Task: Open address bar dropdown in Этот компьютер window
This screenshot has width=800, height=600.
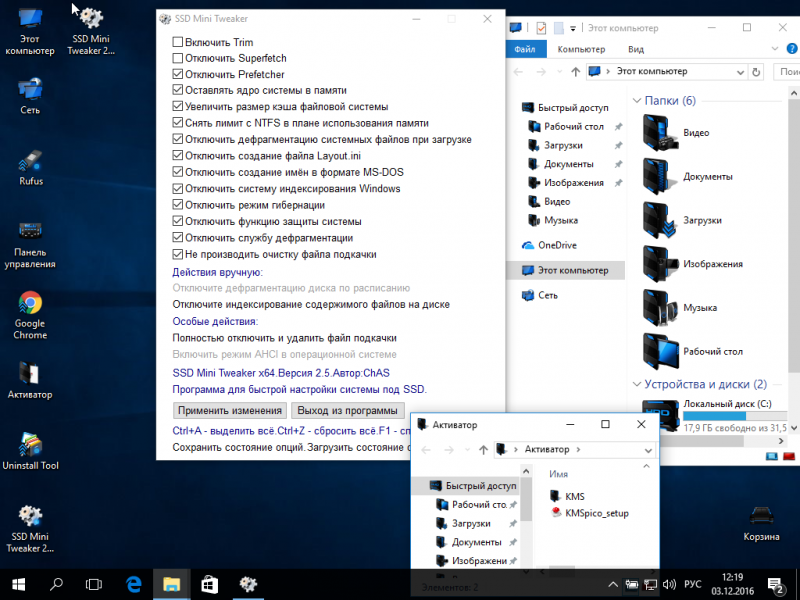Action: [740, 72]
